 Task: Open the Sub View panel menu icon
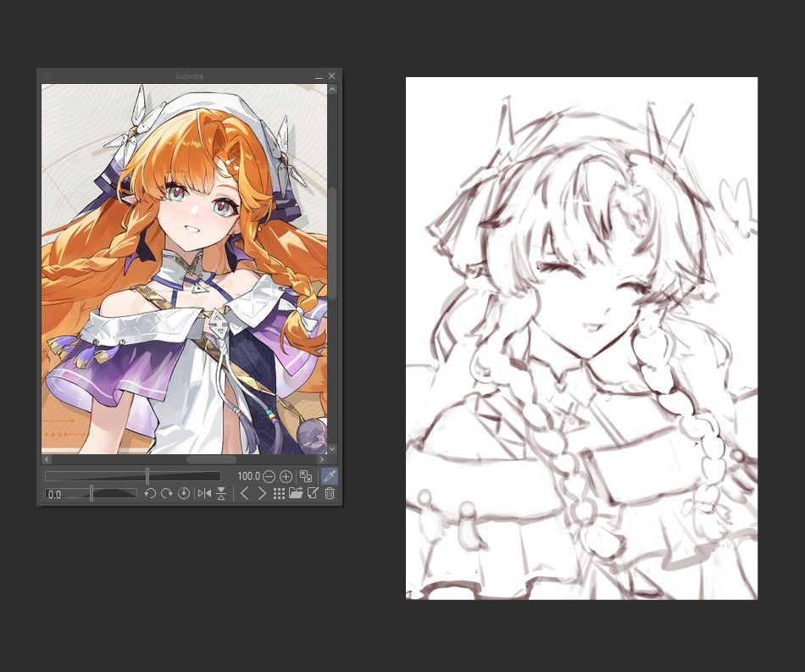click(47, 75)
